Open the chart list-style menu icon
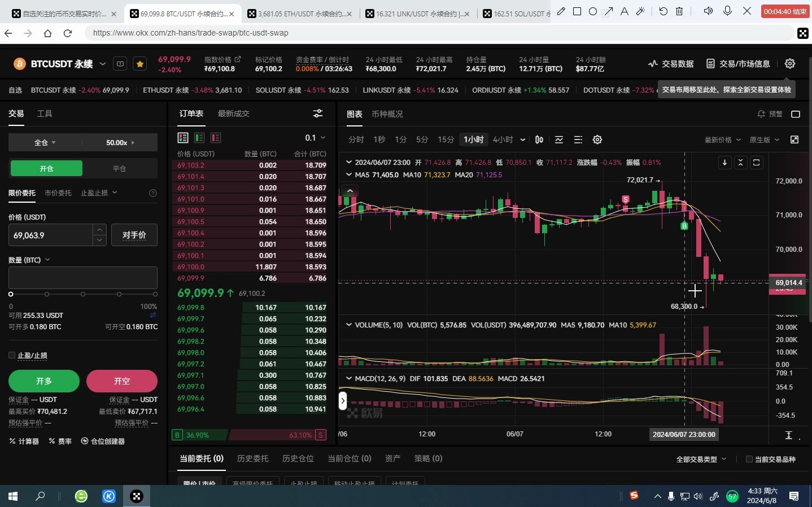 (x=578, y=139)
